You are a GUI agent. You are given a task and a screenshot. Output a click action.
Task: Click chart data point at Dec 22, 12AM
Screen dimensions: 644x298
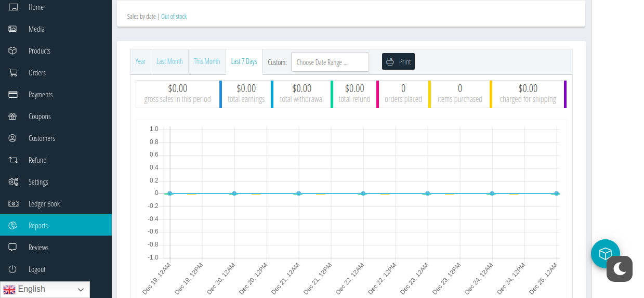[x=363, y=193]
